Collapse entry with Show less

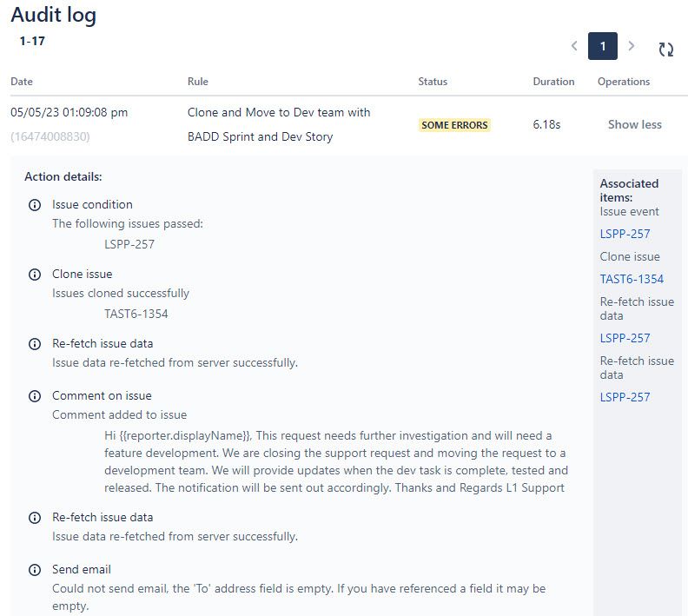click(x=634, y=124)
